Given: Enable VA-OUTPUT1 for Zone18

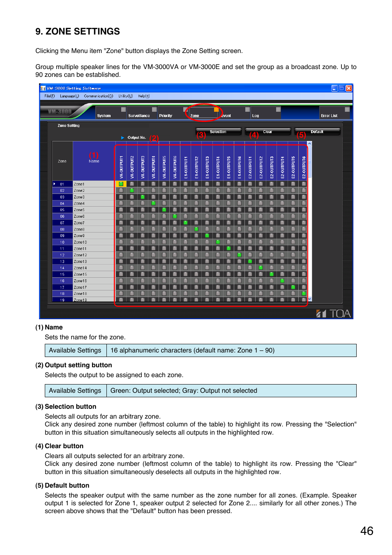Looking at the screenshot, I should 121,293.
